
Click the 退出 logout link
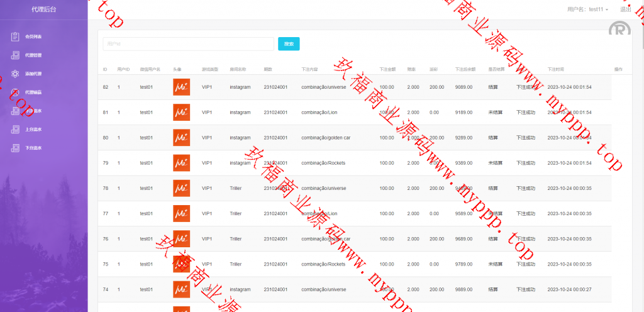point(625,9)
